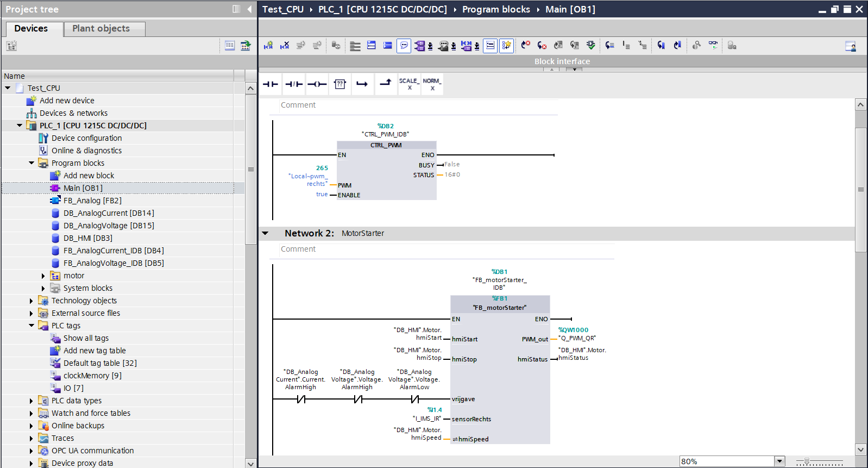This screenshot has height=468, width=868.
Task: Open the zoom level dropdown
Action: (x=780, y=461)
